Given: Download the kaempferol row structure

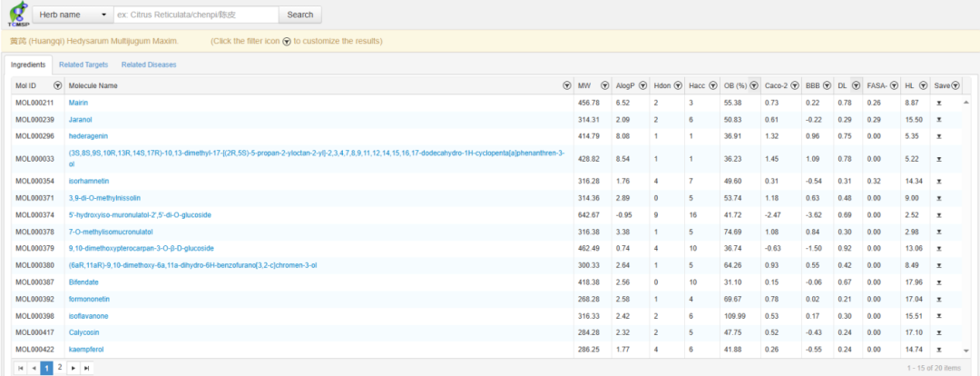Looking at the screenshot, I should point(939,349).
